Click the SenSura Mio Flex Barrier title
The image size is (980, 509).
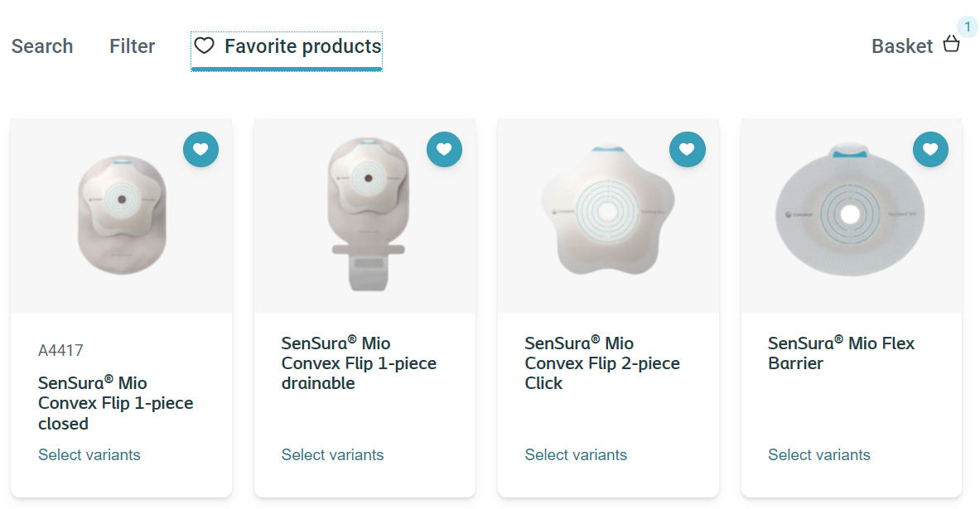click(x=841, y=353)
